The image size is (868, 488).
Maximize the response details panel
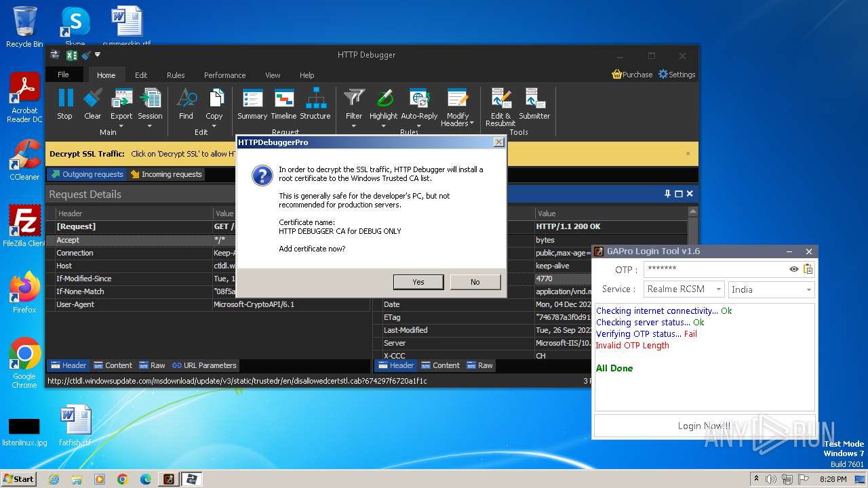678,194
